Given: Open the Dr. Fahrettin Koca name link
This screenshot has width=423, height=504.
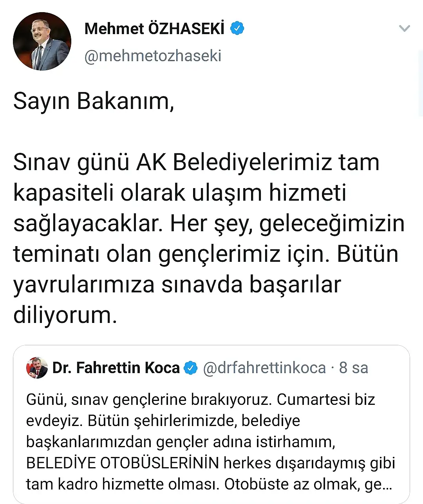Looking at the screenshot, I should pos(116,368).
